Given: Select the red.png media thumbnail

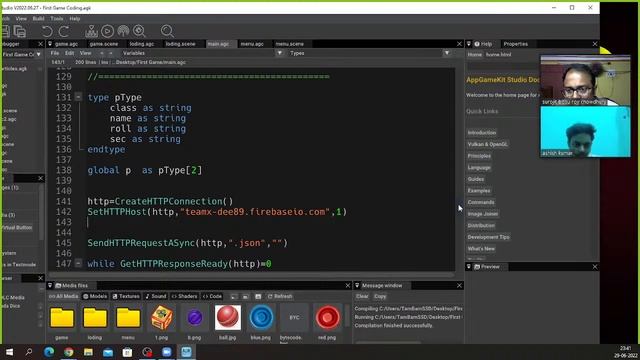Looking at the screenshot, I should [x=327, y=318].
